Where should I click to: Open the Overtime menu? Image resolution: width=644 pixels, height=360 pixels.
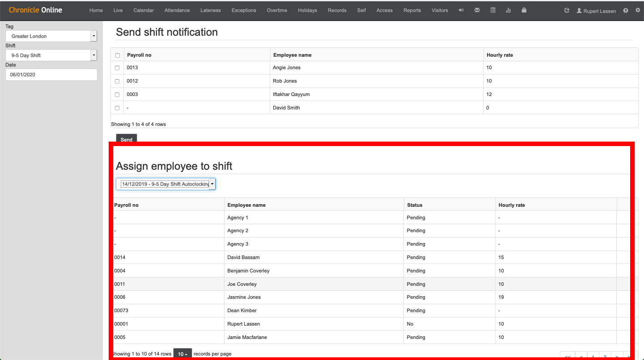tap(277, 10)
